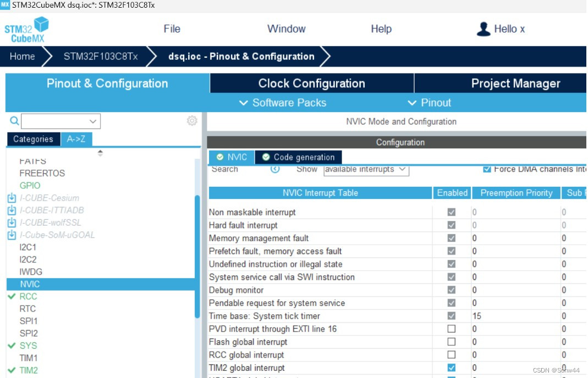The image size is (588, 378).
Task: Click the download icon beside I-CUBE-wolfSSL
Action: [12, 223]
